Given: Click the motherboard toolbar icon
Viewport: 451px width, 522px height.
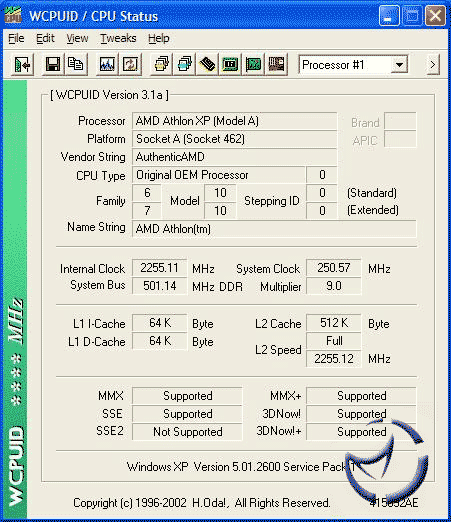Looking at the screenshot, I should click(x=276, y=64).
